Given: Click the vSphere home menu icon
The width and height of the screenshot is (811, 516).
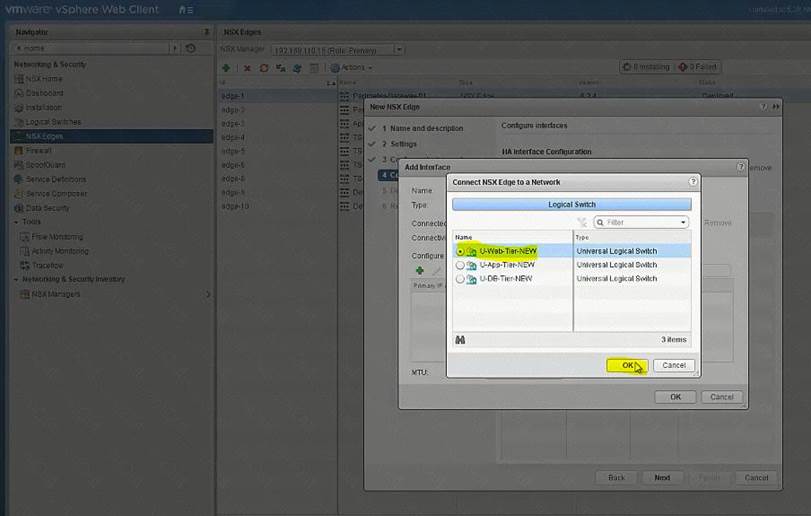Looking at the screenshot, I should (184, 9).
